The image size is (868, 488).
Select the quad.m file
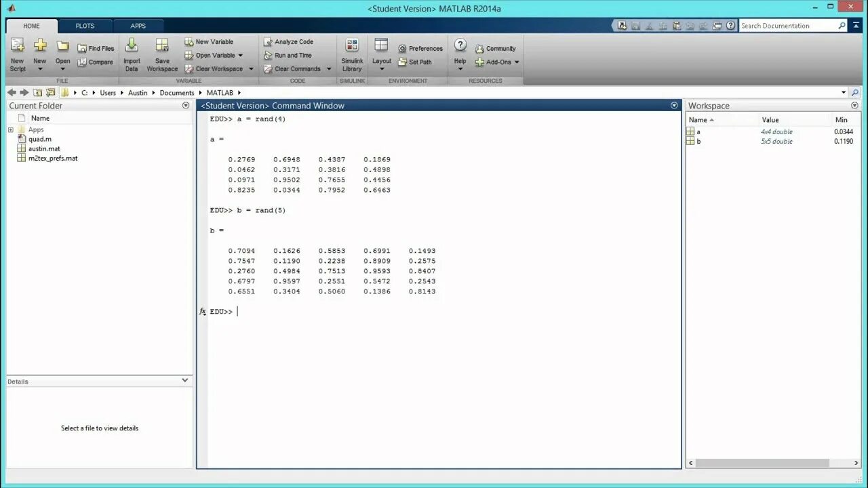(x=35, y=139)
